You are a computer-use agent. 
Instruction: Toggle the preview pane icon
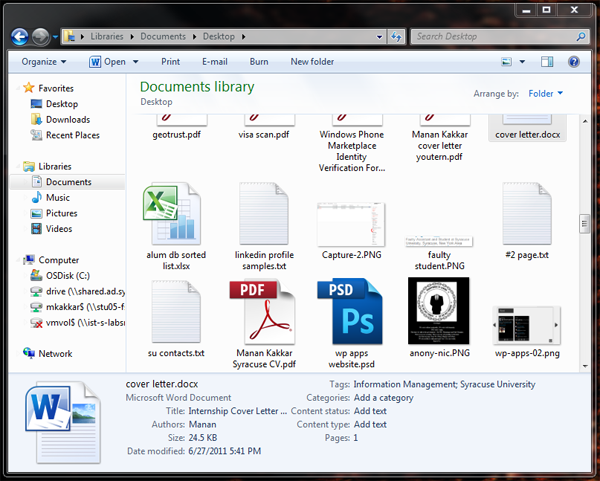pyautogui.click(x=547, y=62)
